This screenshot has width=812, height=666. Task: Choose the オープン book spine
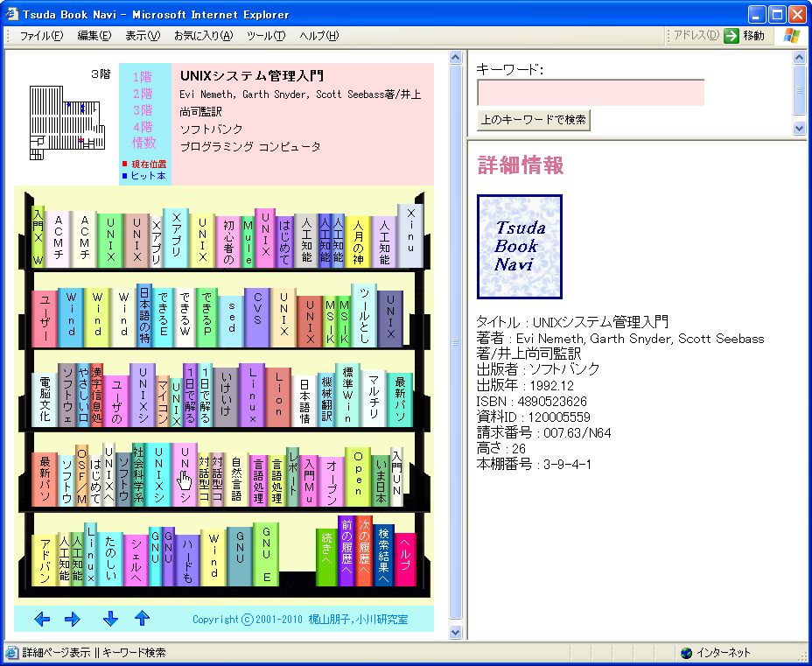[x=332, y=481]
